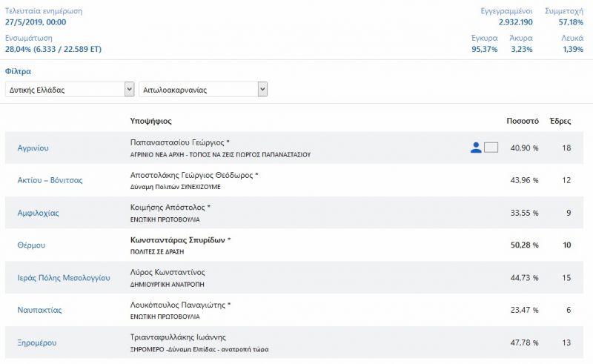Select the Αμφιλοχίας municipality link
Viewport: 593px width, 364px height.
[x=39, y=213]
